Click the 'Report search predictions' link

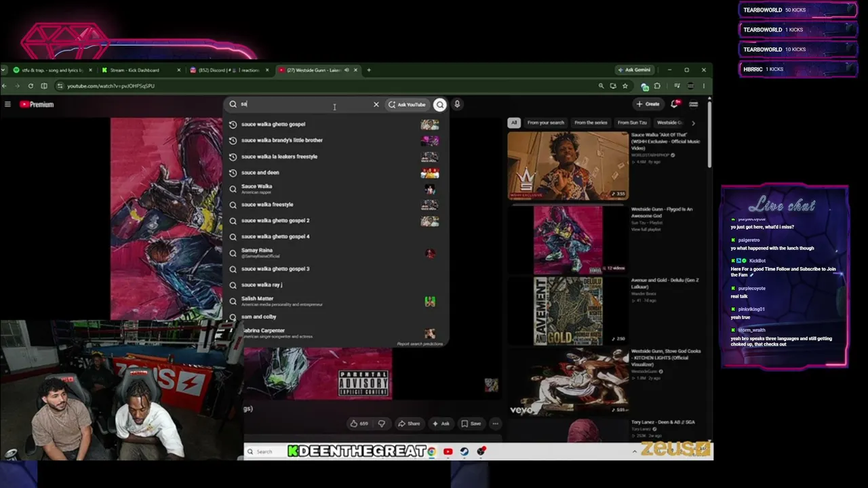tap(420, 344)
